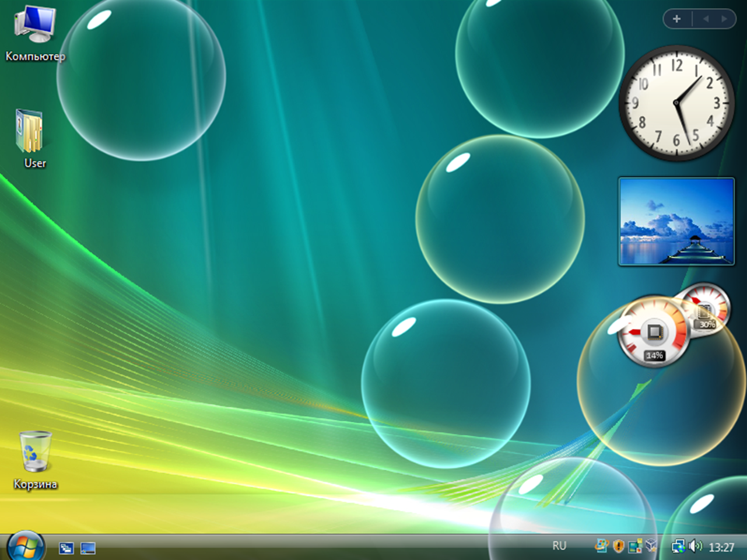Open the Windows Security Alert shield icon
This screenshot has width=747, height=560.
(619, 547)
